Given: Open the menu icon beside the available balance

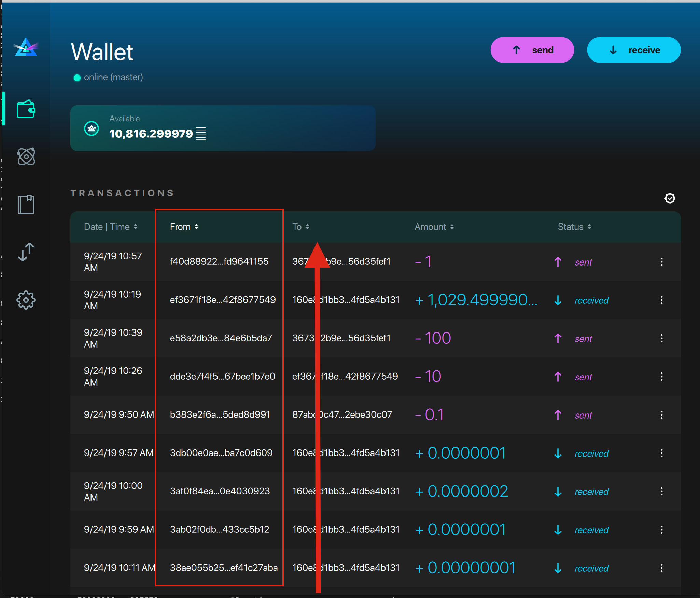Looking at the screenshot, I should [x=200, y=133].
